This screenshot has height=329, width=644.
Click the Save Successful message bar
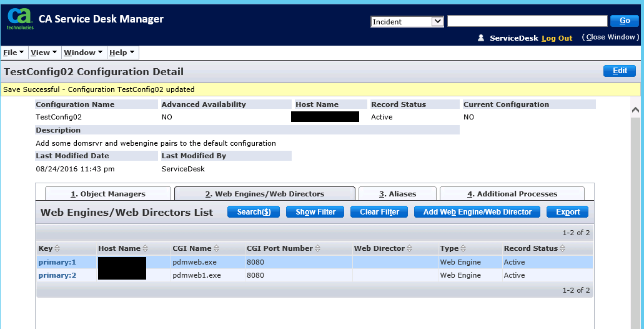[320, 89]
